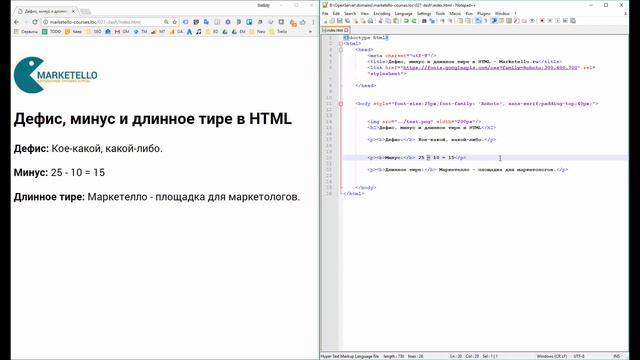Click the Save All icon in Notepad++
This screenshot has height=360, width=640.
point(347,20)
